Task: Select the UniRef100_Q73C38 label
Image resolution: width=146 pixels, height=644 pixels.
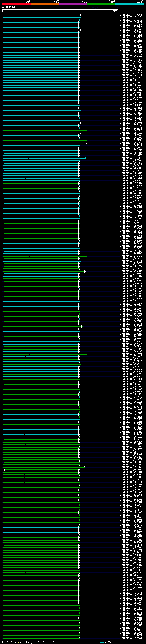Action: [x=131, y=65]
